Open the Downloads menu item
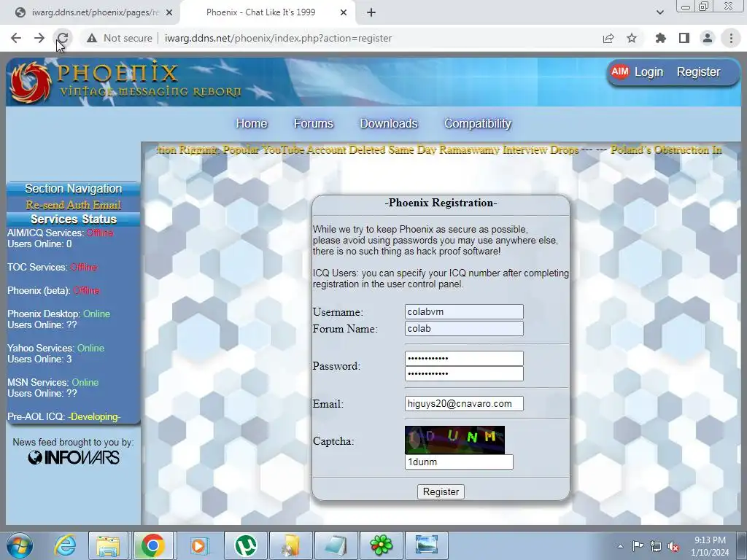Image resolution: width=747 pixels, height=560 pixels. 388,124
